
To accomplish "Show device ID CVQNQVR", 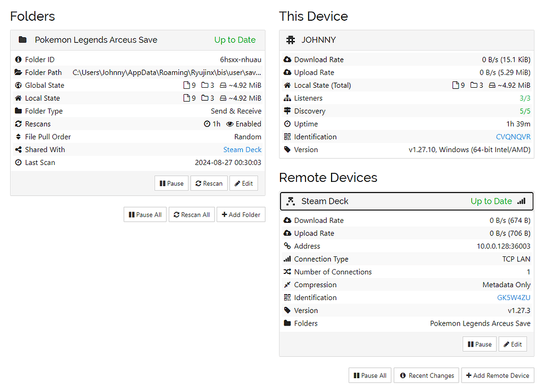I will (x=513, y=137).
